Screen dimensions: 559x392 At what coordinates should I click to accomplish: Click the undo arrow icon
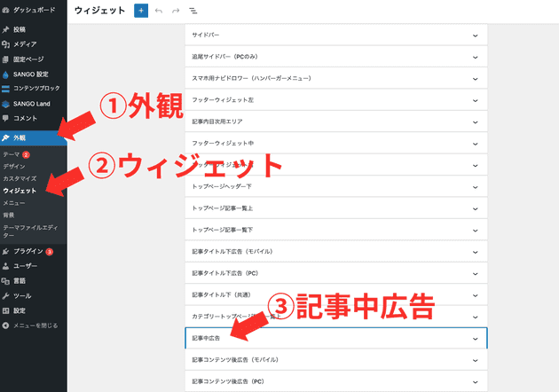(159, 11)
